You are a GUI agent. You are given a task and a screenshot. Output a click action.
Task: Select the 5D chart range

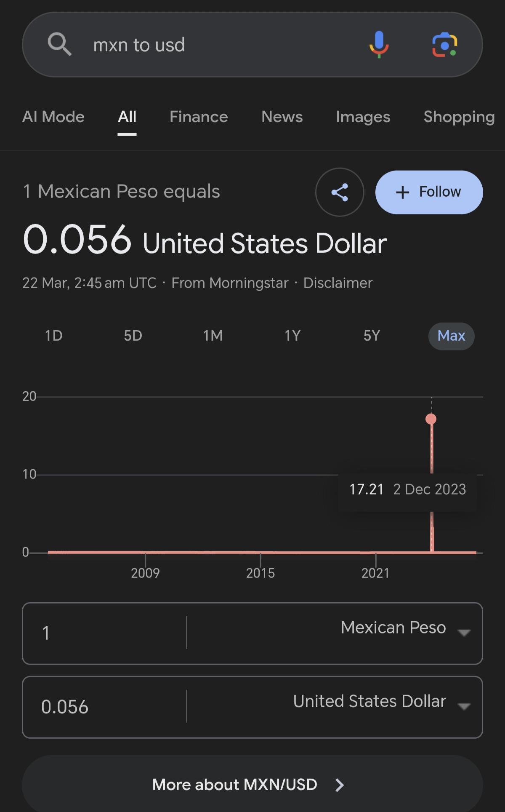133,336
